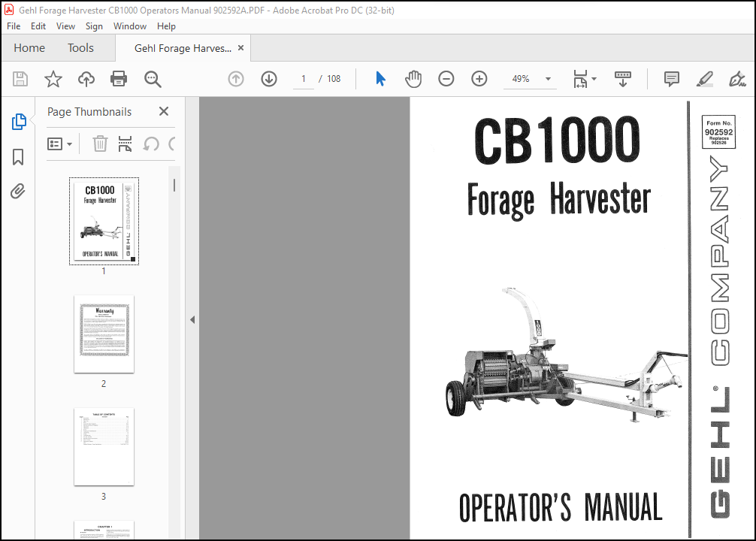Image resolution: width=756 pixels, height=541 pixels.
Task: Print the document using printer icon
Action: (x=119, y=79)
